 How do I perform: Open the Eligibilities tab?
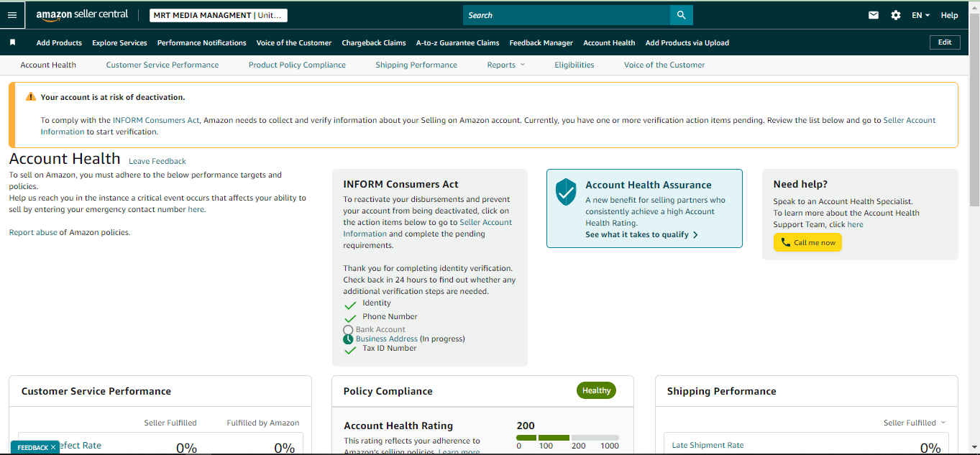574,65
